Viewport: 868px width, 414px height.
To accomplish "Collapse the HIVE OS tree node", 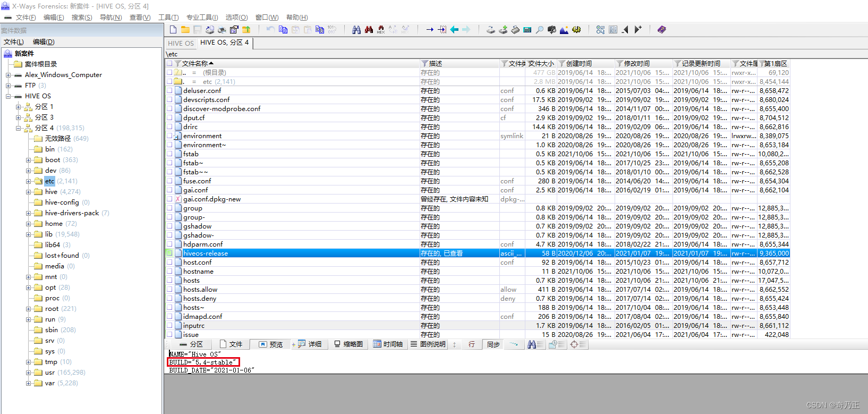I will point(8,96).
